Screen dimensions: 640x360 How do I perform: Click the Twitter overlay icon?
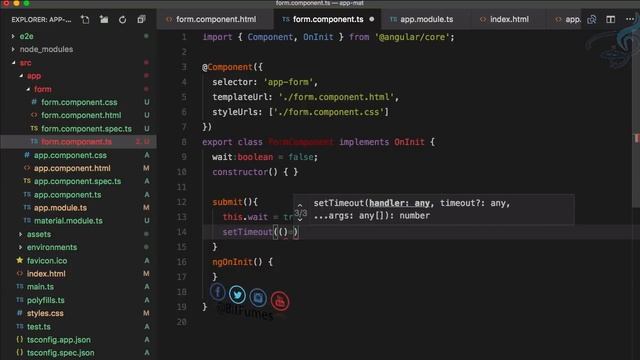237,295
